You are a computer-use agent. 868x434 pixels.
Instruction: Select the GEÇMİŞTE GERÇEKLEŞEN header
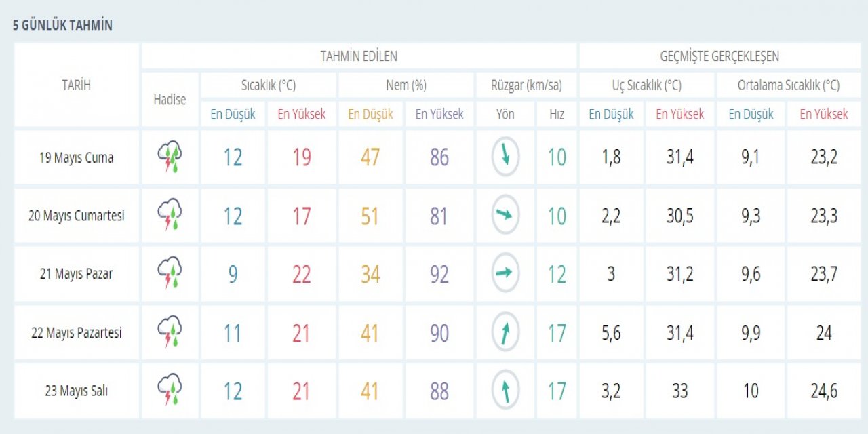(719, 56)
